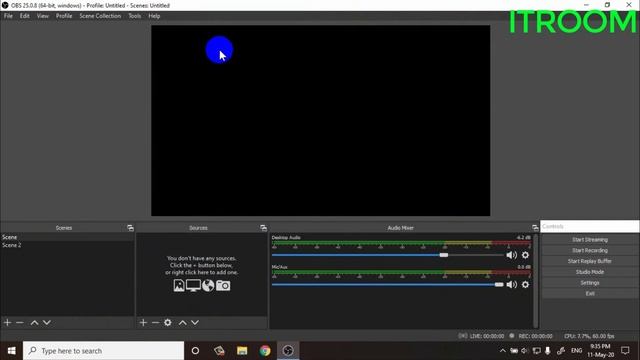Open the View menu

tap(42, 16)
